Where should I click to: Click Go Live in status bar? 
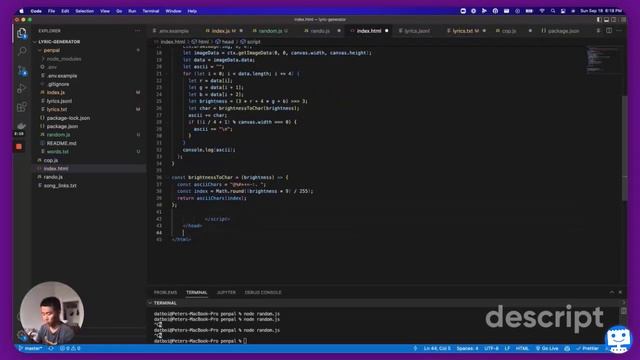pyautogui.click(x=547, y=349)
